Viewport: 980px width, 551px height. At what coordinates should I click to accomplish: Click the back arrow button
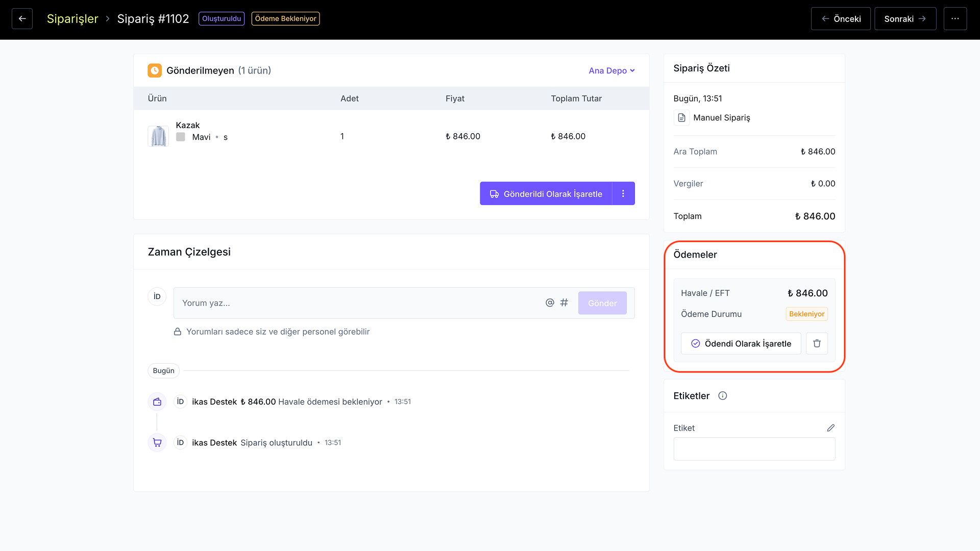click(22, 18)
